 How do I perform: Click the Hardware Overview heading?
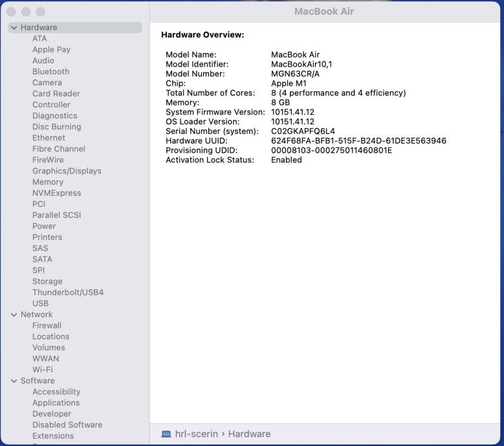pyautogui.click(x=203, y=35)
